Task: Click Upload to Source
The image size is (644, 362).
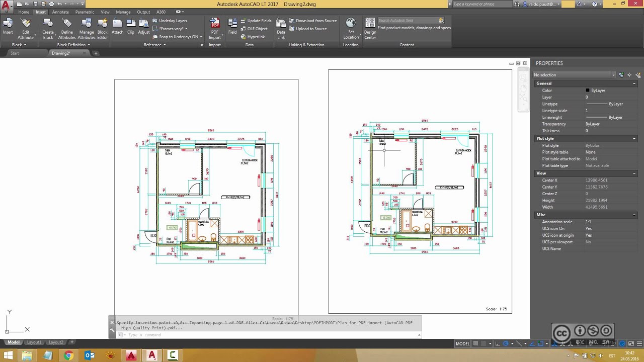Action: point(308,29)
